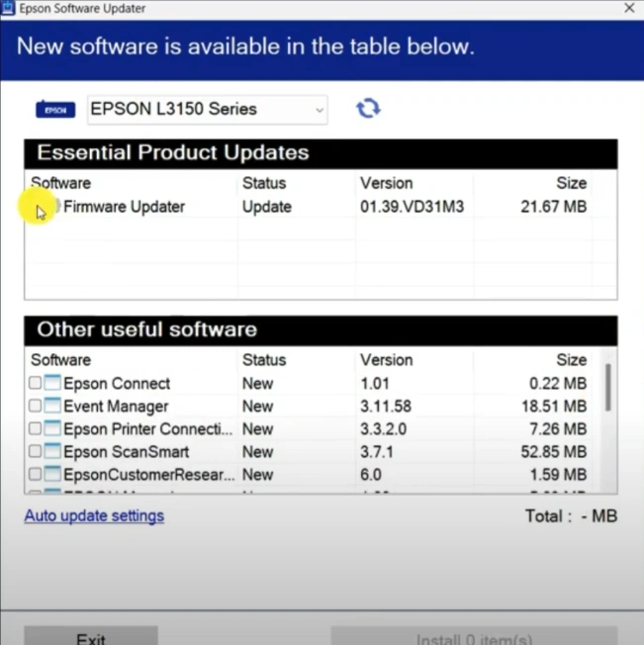The width and height of the screenshot is (644, 645).
Task: Click Size column header in Essential Product Updates
Action: tap(571, 183)
